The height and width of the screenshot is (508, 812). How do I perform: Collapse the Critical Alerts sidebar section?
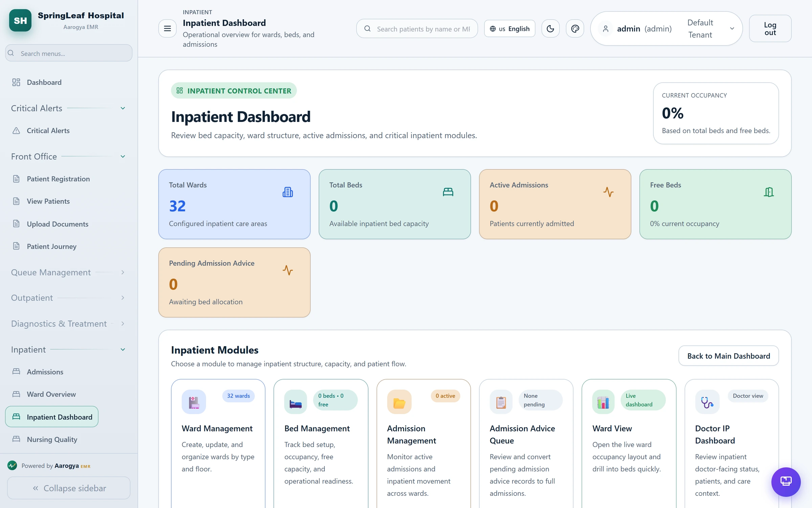(x=68, y=108)
